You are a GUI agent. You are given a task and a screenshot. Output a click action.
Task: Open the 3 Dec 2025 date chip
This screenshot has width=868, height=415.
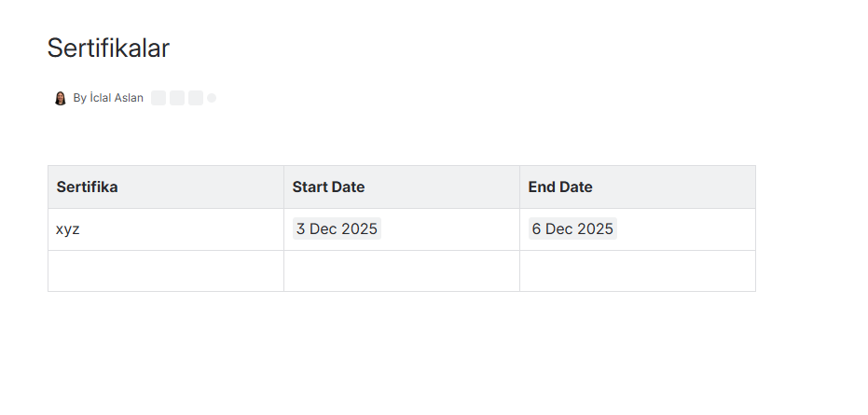pyautogui.click(x=337, y=228)
